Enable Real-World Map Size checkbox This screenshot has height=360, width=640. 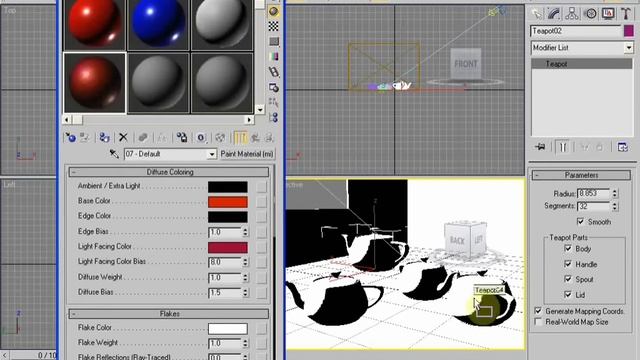538,322
